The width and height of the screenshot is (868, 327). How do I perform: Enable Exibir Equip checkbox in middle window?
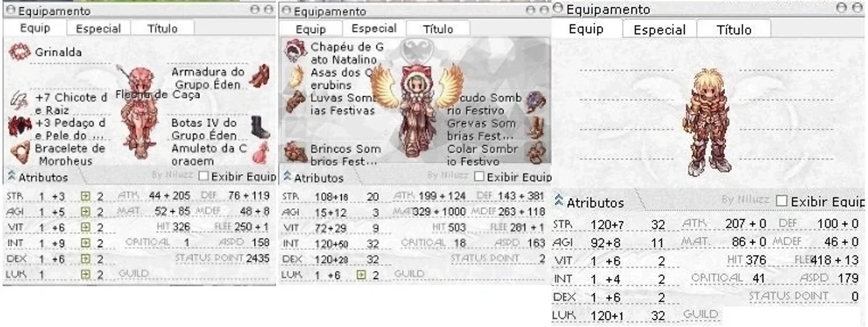(479, 176)
